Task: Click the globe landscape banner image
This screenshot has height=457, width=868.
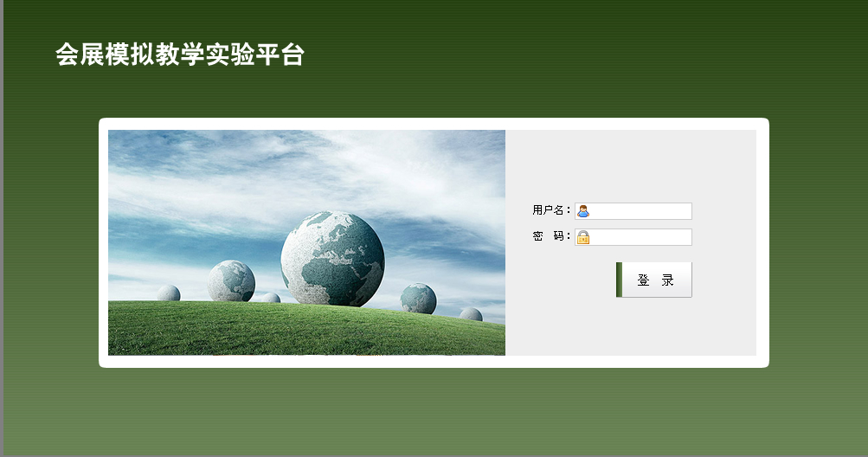Action: pyautogui.click(x=306, y=242)
